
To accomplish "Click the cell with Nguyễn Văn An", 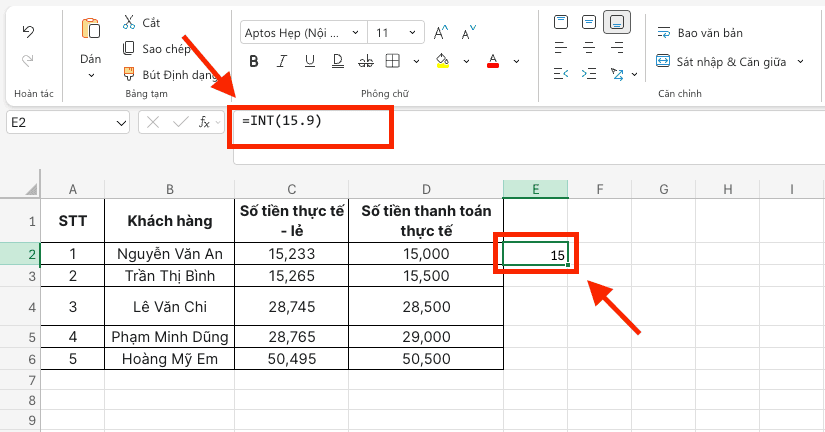I will point(169,254).
